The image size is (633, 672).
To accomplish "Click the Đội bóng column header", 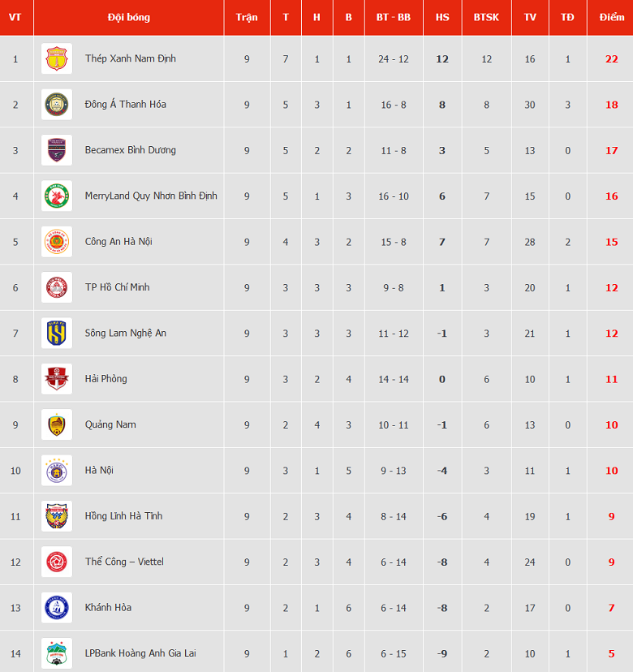I will (x=128, y=17).
